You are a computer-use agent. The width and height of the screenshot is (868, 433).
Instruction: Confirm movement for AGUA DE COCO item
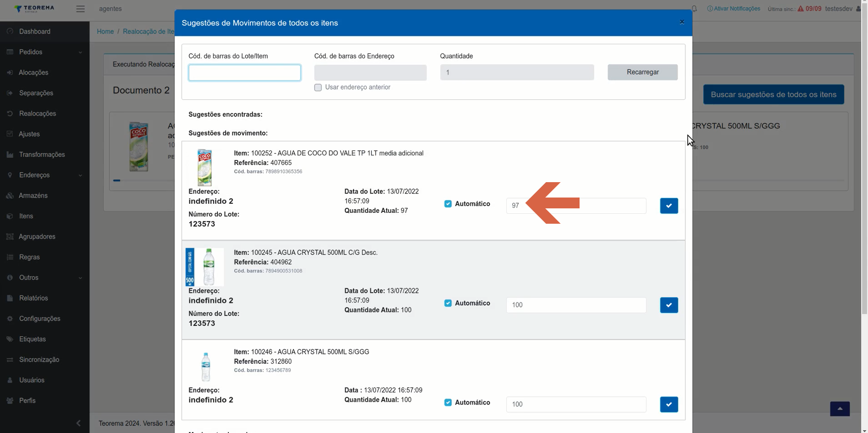point(669,206)
